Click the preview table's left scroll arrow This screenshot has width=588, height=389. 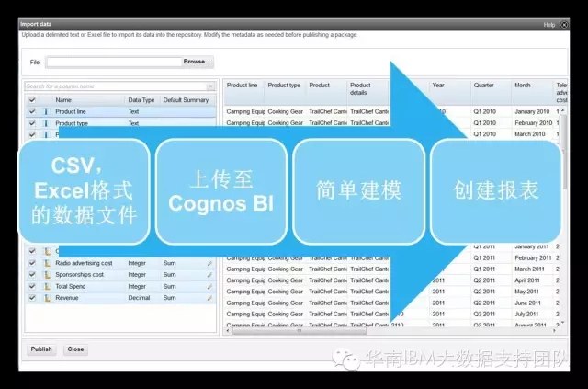click(228, 331)
